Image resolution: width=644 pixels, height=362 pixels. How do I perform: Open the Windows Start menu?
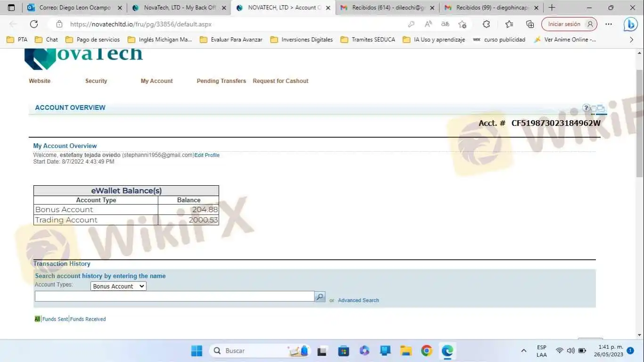(x=197, y=351)
